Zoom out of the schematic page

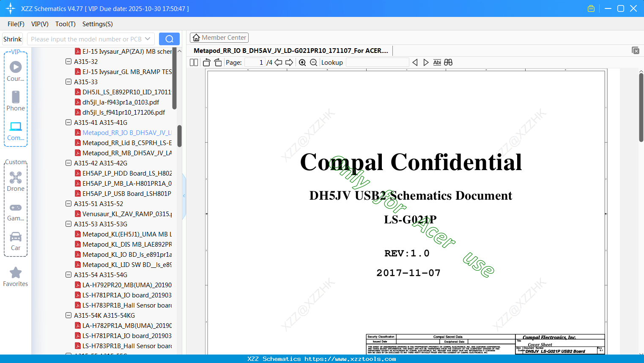(313, 63)
